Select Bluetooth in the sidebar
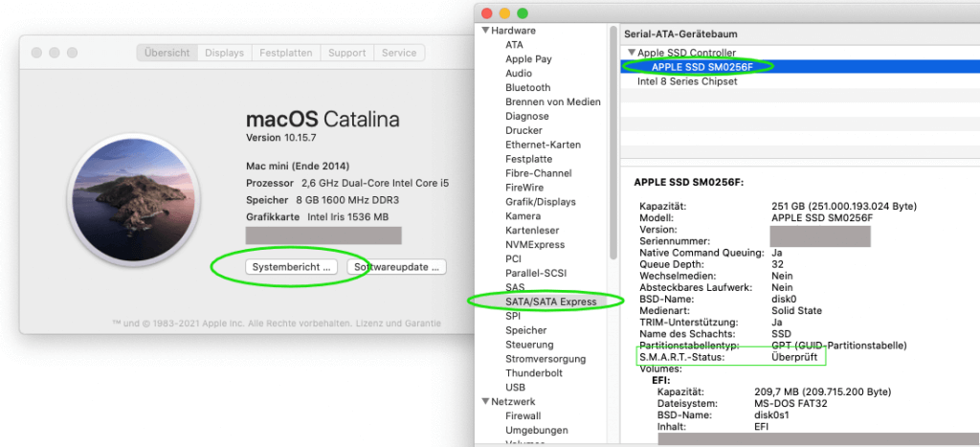Screen dimensions: 980x447 pos(528,87)
